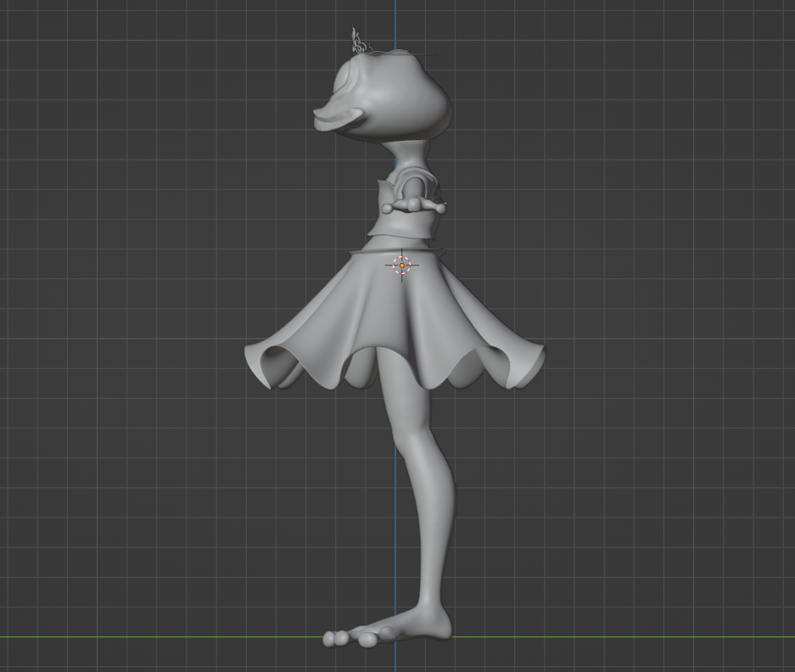Click the character's protruding lips
The image size is (795, 672).
click(339, 119)
